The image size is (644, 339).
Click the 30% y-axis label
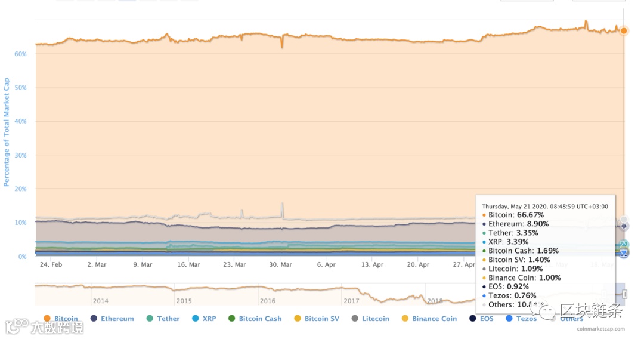coord(20,155)
